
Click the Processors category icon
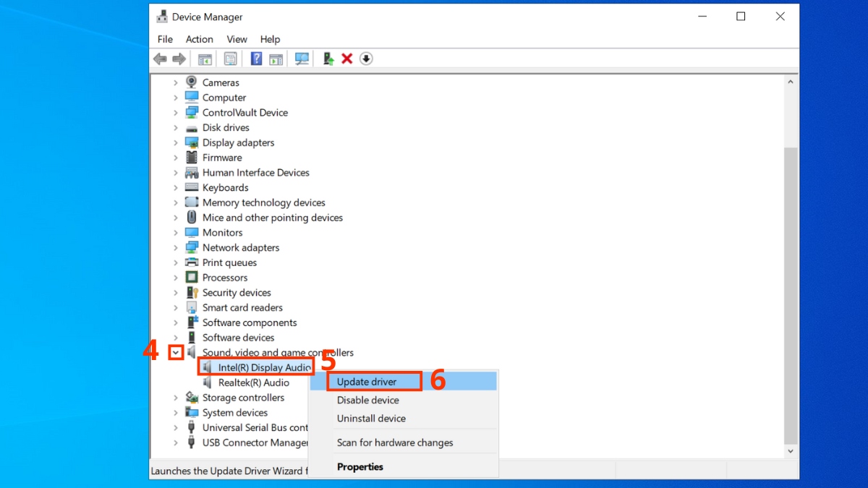(192, 278)
